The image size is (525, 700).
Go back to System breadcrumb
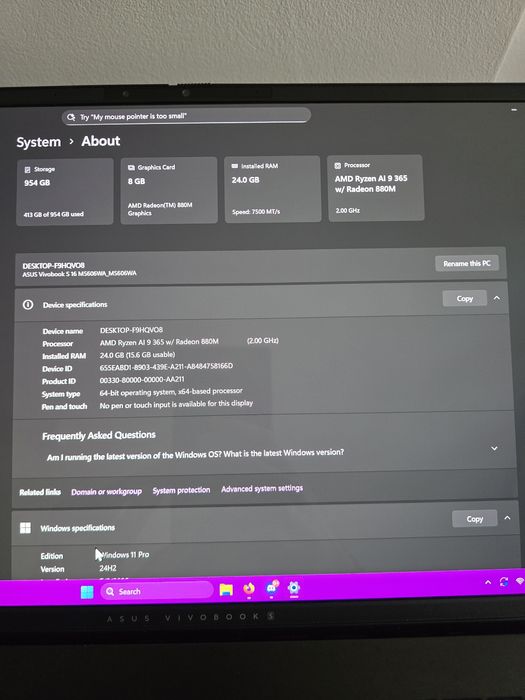[38, 142]
